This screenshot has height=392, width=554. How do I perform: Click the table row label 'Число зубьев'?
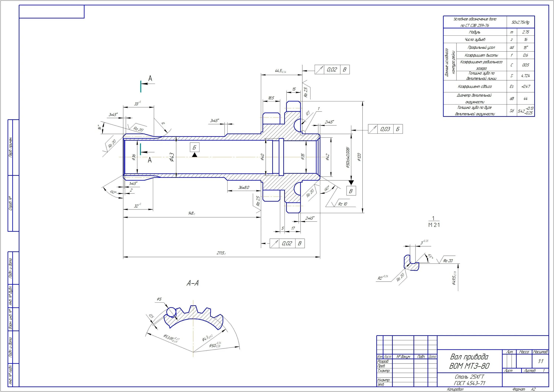475,39
